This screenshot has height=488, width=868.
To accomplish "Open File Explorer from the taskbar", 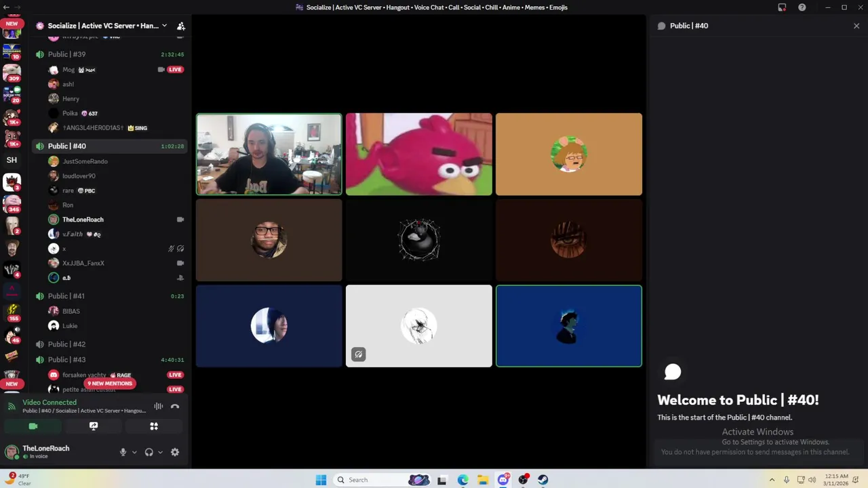I will point(483,480).
